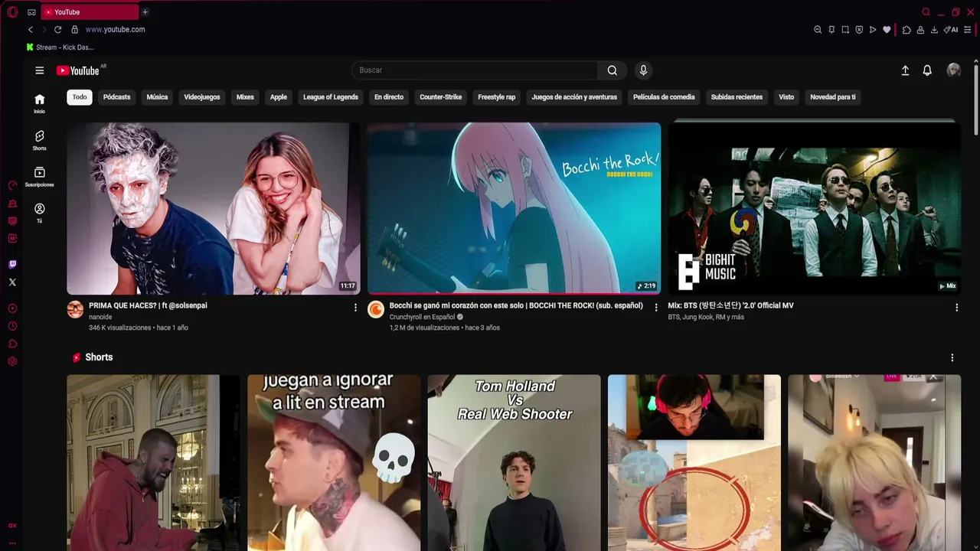Image resolution: width=980 pixels, height=551 pixels.
Task: Bookmark this page with the heart icon
Action: point(887,30)
